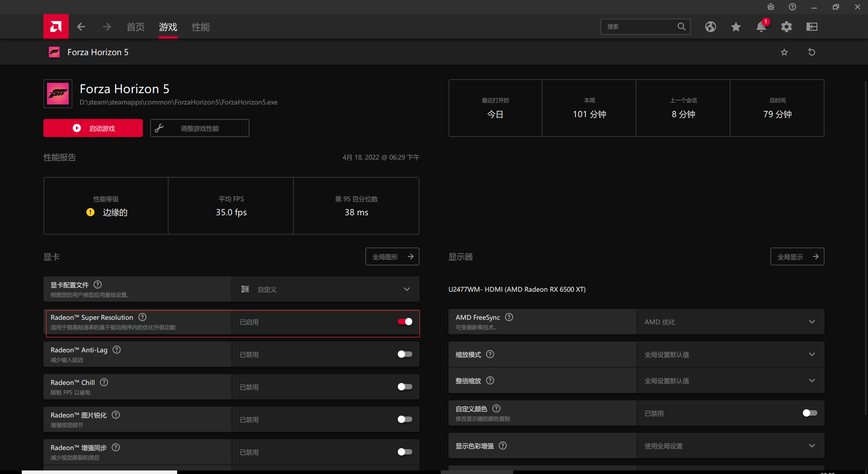Viewport: 868px width, 474px height.
Task: Open notifications bell icon
Action: click(761, 27)
